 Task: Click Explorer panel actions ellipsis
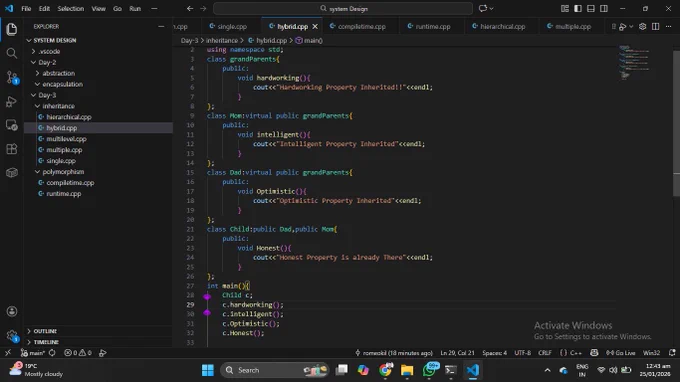pos(161,26)
